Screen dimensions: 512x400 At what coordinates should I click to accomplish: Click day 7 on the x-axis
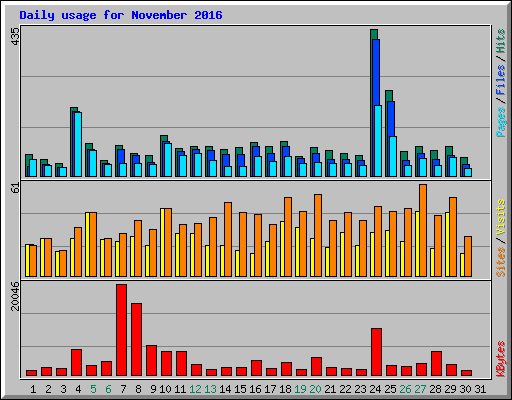click(123, 389)
